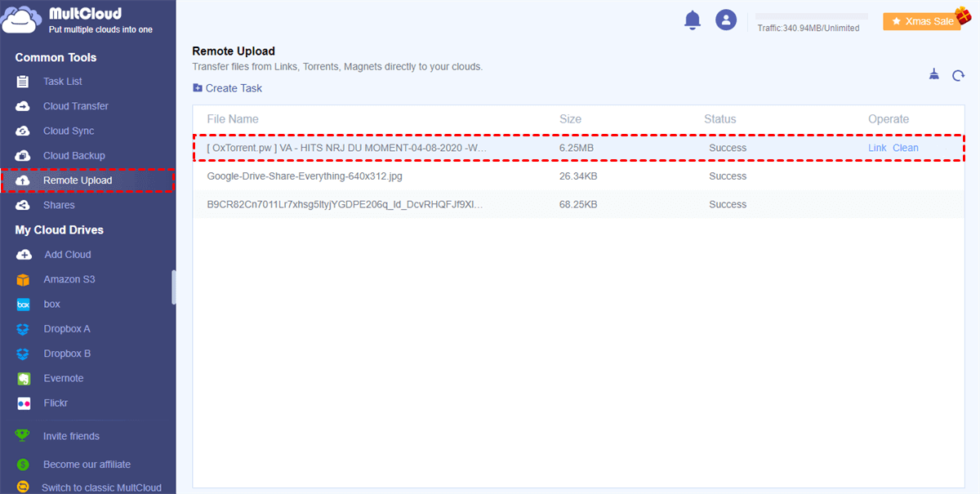Click the switch to classic icon
This screenshot has width=980, height=494.
tap(24, 487)
